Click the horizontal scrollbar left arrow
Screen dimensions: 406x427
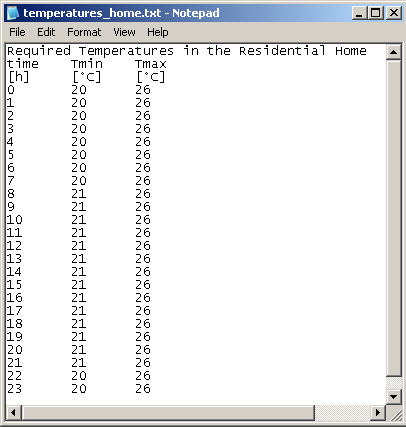13,413
